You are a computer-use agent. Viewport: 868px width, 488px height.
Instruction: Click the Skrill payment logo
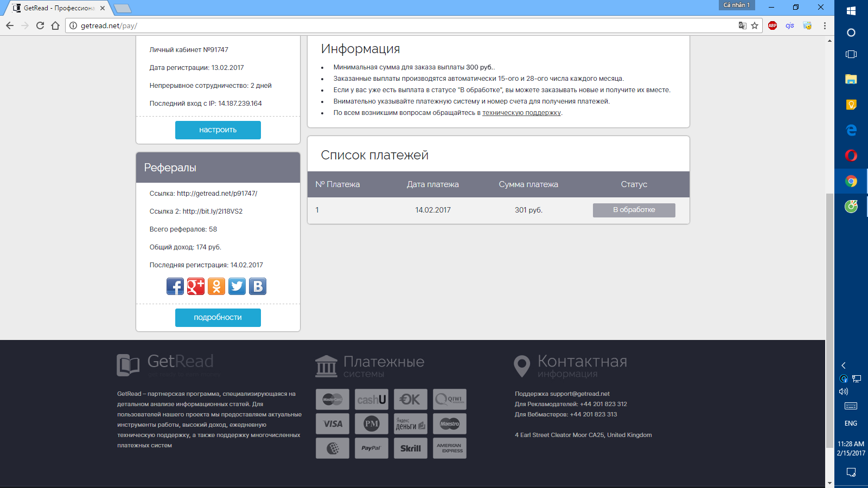pos(411,448)
